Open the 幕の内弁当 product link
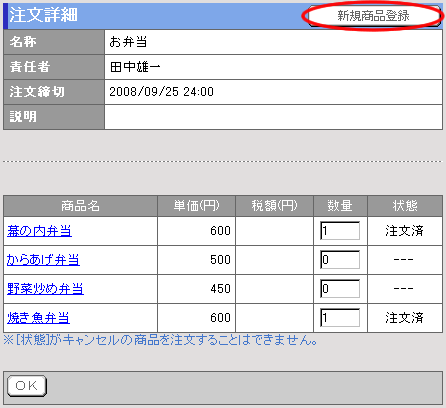 point(39,231)
